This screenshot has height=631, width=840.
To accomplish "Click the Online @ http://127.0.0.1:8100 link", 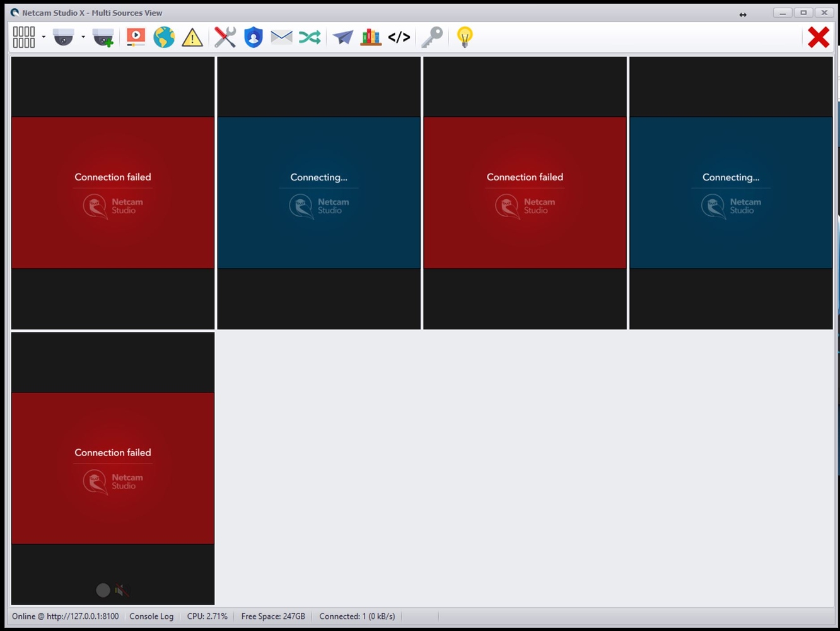I will pos(65,616).
